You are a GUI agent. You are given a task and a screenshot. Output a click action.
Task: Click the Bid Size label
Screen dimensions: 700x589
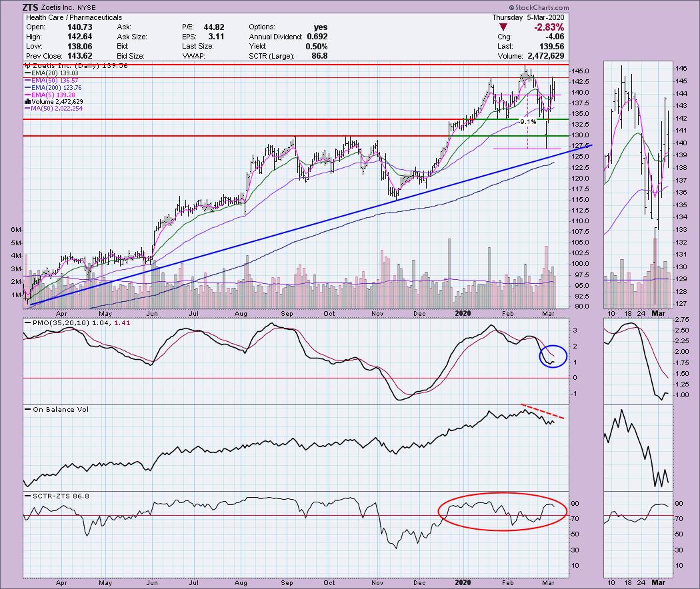(x=131, y=56)
